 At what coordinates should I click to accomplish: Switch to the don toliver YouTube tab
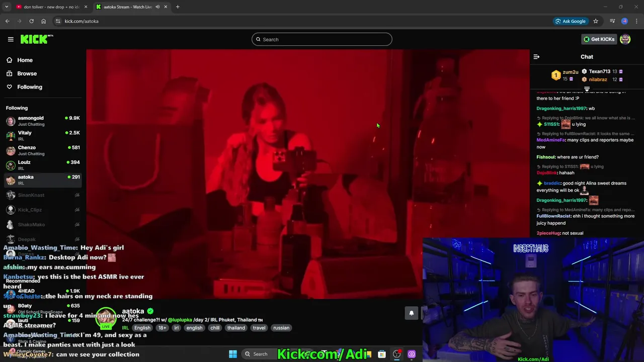[x=51, y=7]
